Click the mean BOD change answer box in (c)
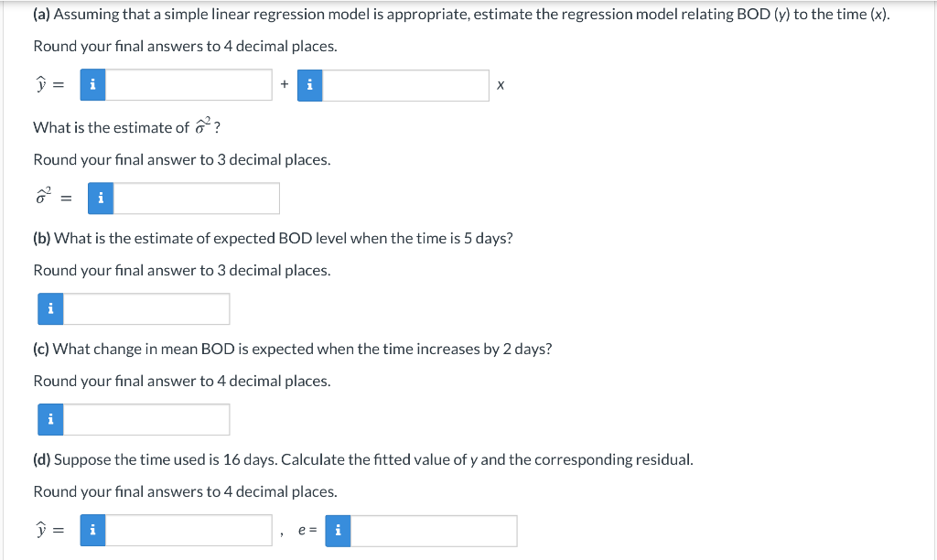 click(x=146, y=419)
